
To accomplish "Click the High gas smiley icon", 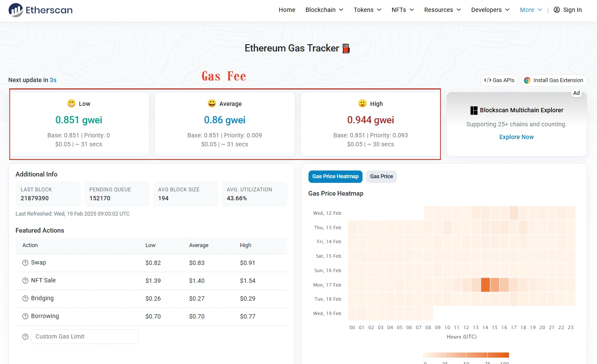I will click(363, 103).
